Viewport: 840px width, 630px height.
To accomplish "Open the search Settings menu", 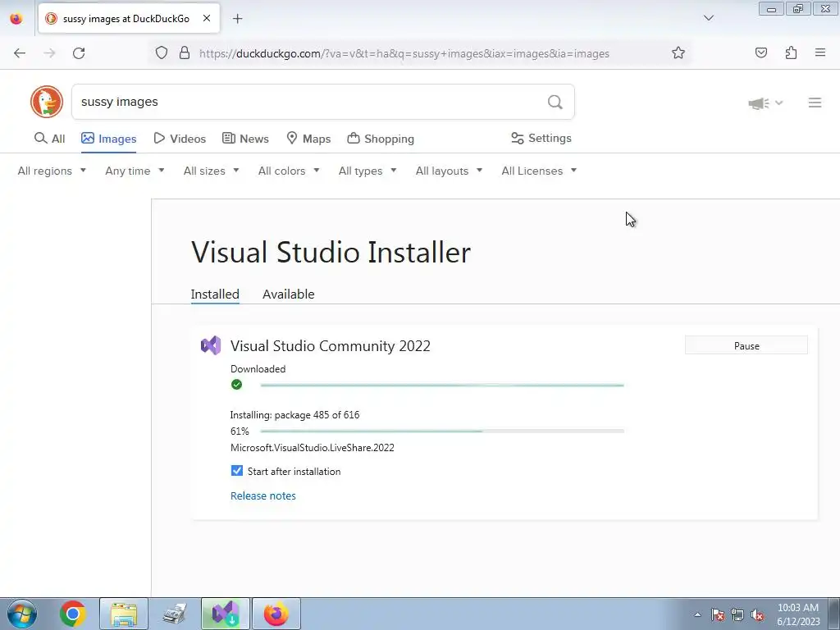I will coord(541,138).
